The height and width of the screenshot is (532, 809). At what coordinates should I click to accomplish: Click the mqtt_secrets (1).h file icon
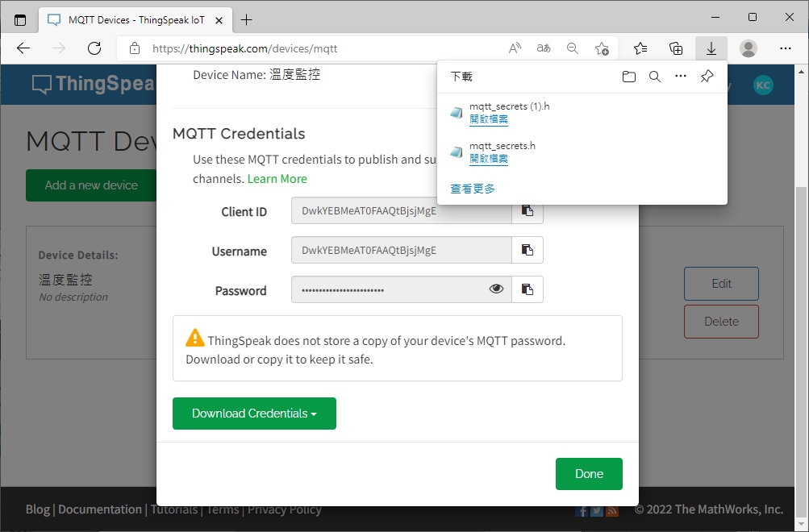click(456, 112)
